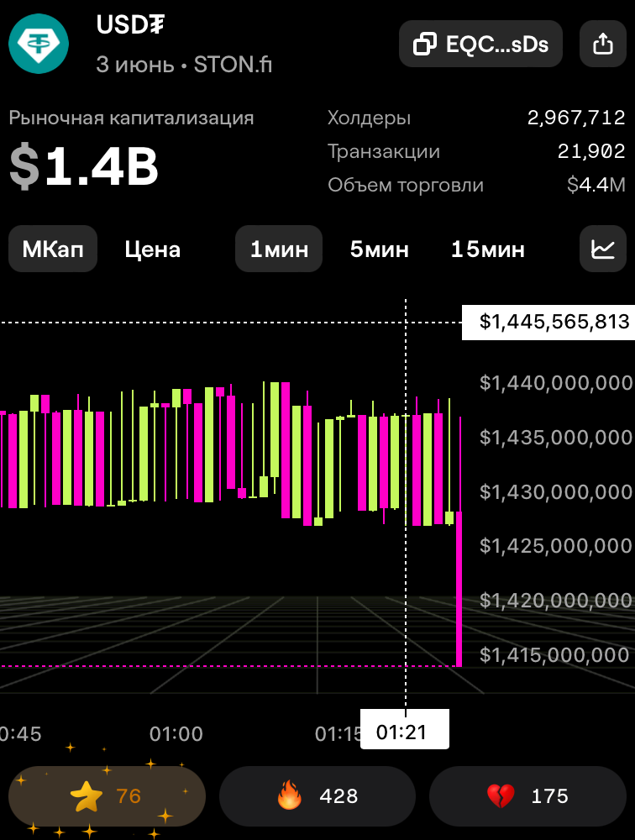Click the last long pink candle
Screen dimensions: 635x840
tap(459, 590)
